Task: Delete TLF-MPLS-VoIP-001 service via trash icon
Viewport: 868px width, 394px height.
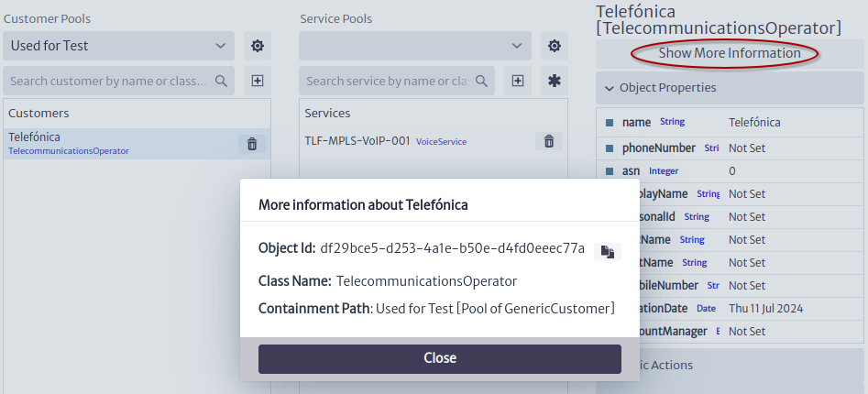Action: (x=549, y=141)
